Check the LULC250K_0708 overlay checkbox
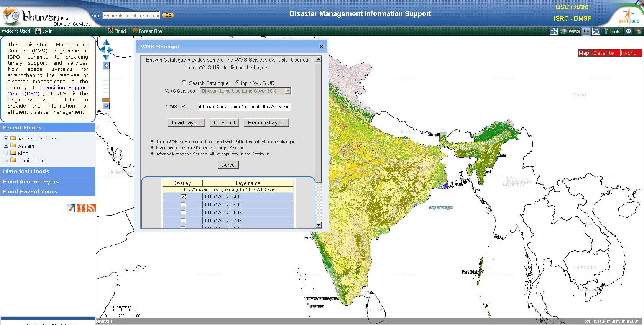Image resolution: width=644 pixels, height=325 pixels. [183, 220]
